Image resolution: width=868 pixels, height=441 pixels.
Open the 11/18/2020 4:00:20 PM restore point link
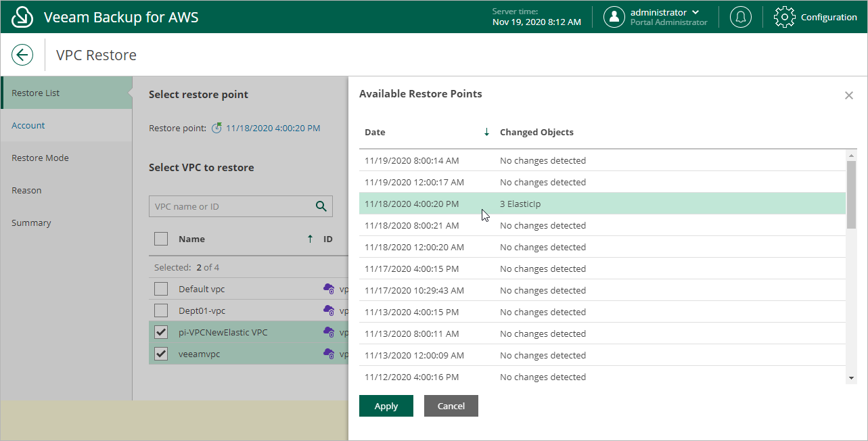click(273, 128)
